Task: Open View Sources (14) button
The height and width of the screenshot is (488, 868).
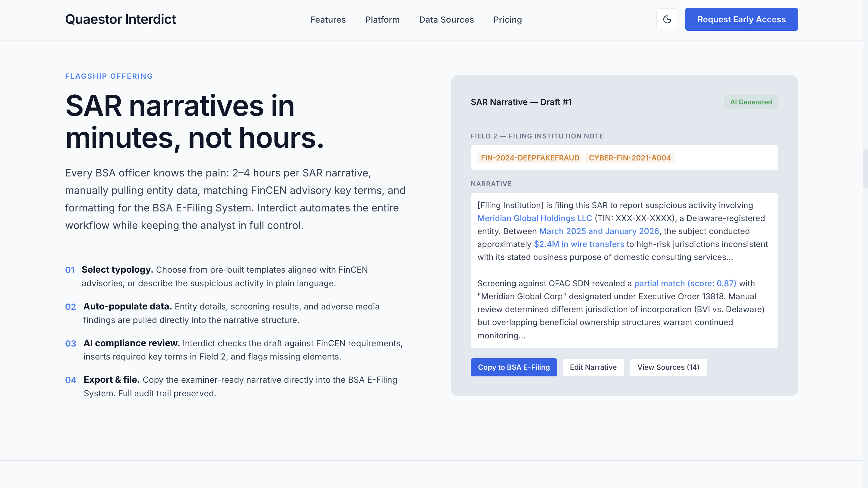Action: pos(668,367)
